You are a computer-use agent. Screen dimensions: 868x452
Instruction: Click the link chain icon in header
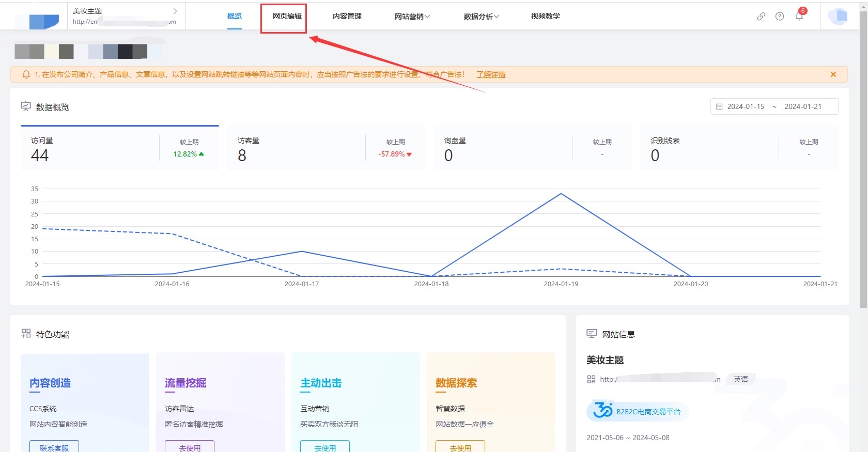click(761, 16)
